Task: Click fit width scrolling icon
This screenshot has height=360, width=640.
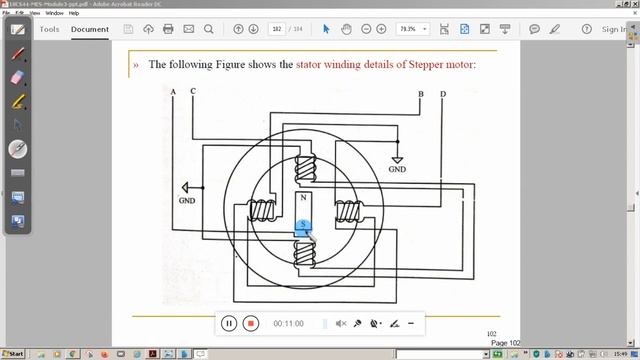Action: pos(444,29)
